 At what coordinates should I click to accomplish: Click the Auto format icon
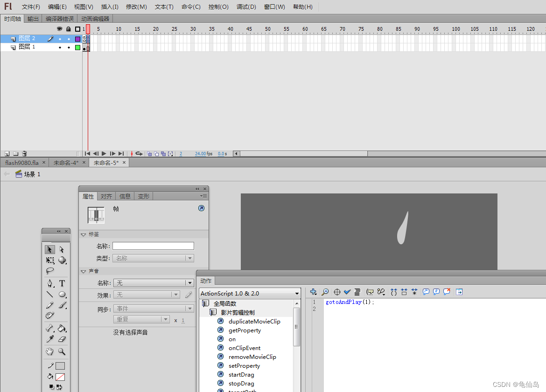(357, 292)
